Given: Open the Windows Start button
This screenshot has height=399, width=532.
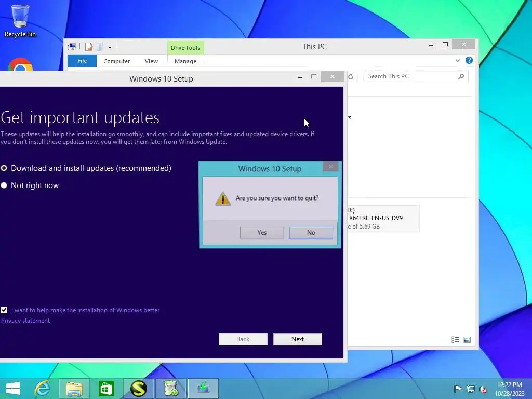Looking at the screenshot, I should (13, 389).
